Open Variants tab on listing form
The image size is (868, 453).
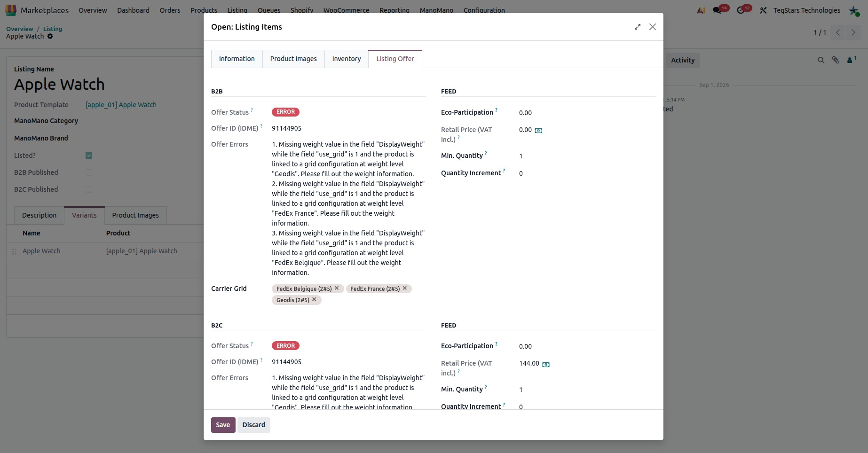(84, 215)
